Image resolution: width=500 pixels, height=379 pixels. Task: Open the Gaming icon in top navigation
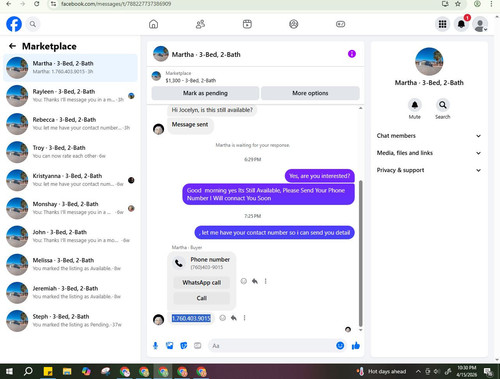coord(340,24)
